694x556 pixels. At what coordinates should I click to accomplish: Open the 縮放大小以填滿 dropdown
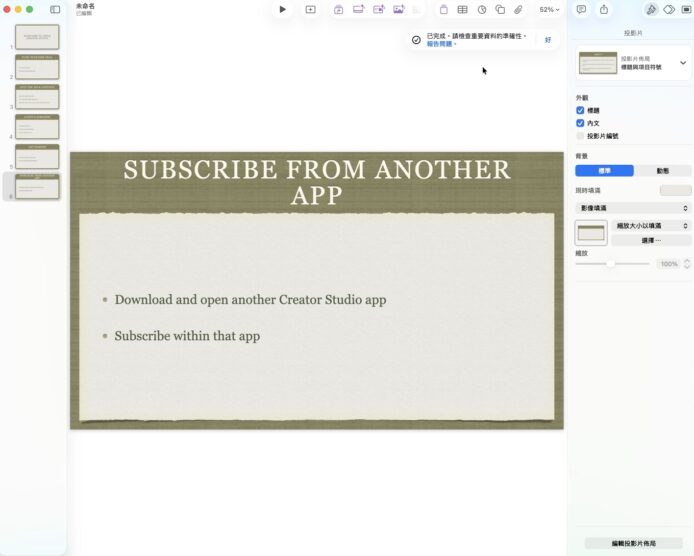652,226
